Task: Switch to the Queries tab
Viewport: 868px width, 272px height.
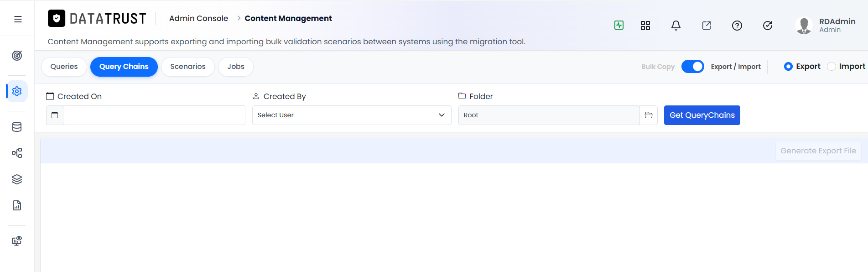Action: (64, 67)
